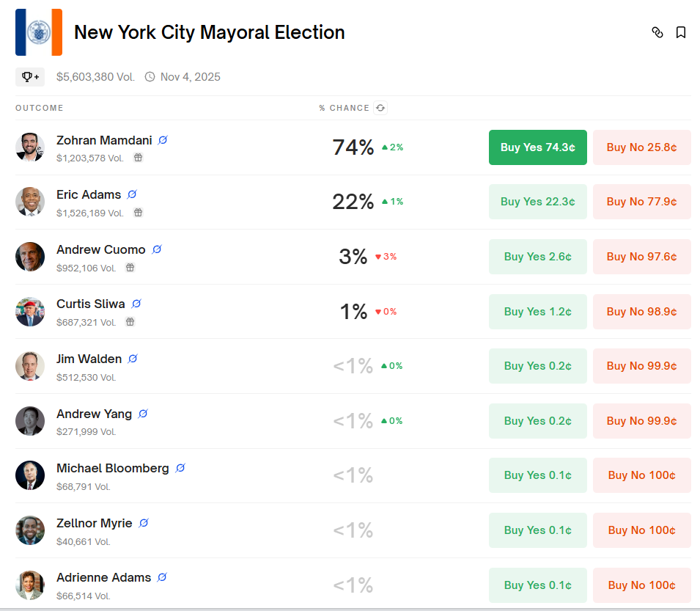The image size is (700, 611).
Task: Select Zohran Mamdani's profile photo
Action: [x=30, y=147]
